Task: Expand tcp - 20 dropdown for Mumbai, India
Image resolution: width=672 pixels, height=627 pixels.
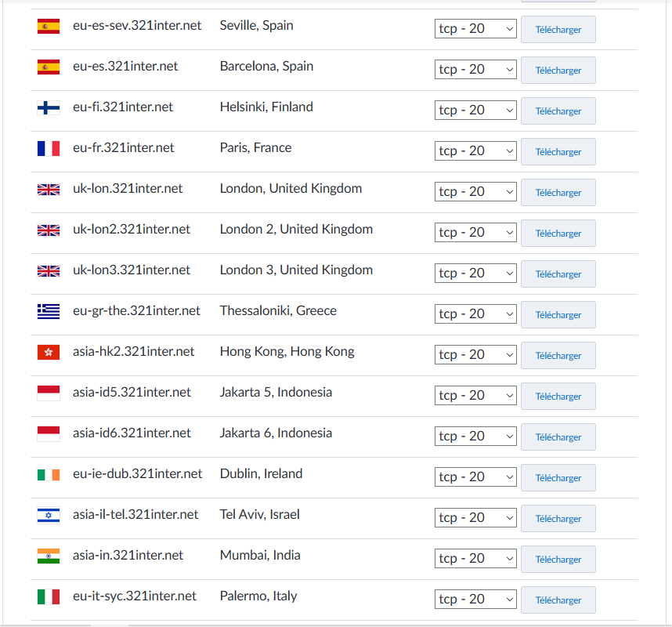Action: [x=475, y=559]
